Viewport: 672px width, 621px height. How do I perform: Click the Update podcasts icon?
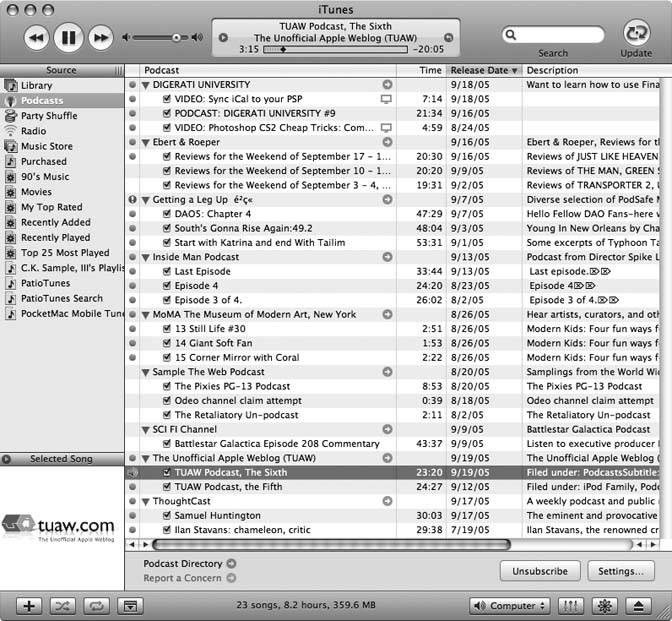pos(636,32)
